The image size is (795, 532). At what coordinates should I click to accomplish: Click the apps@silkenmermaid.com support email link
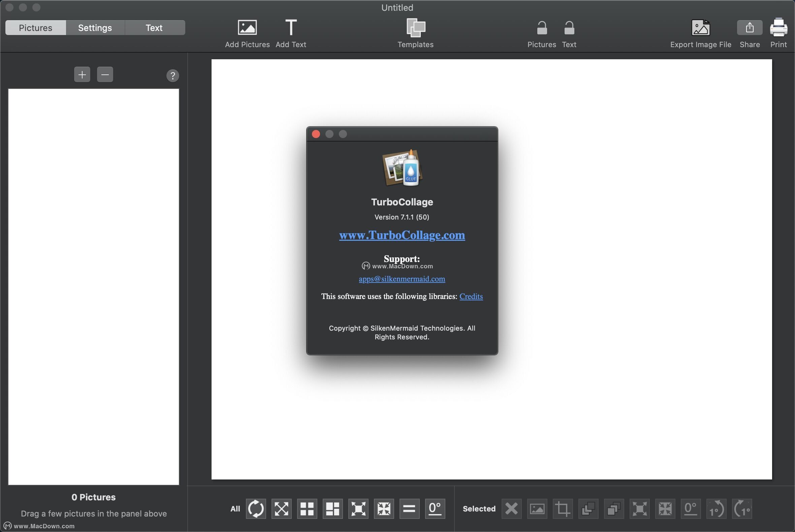point(402,279)
